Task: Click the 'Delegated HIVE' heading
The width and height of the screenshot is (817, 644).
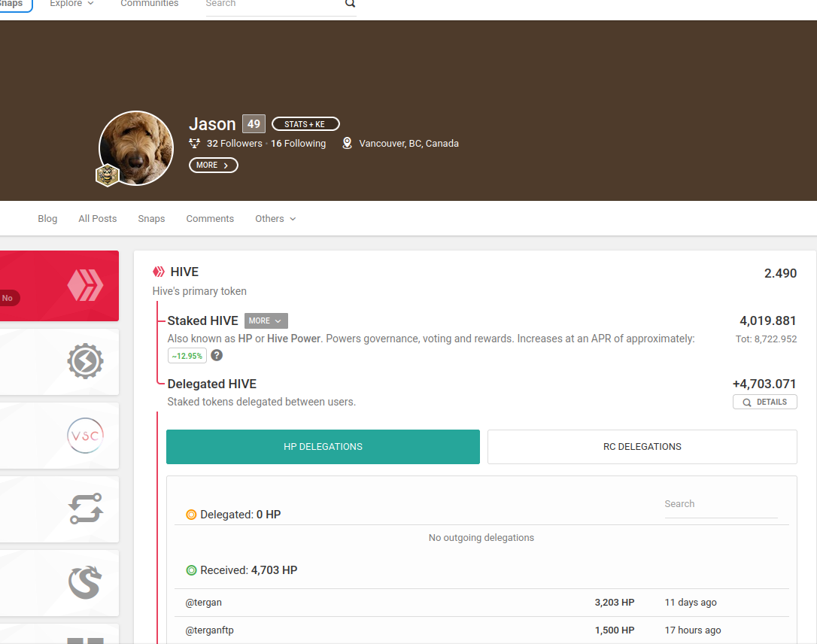Action: pyautogui.click(x=212, y=384)
